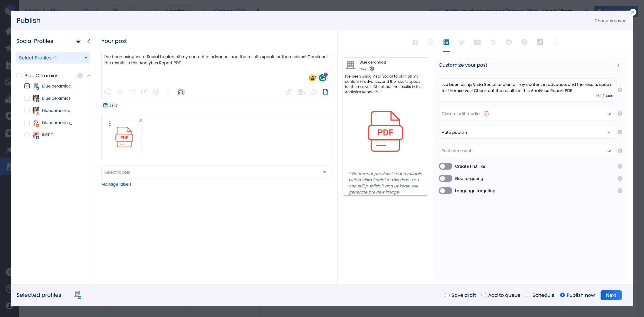Select the Add to queue option

tap(484, 295)
